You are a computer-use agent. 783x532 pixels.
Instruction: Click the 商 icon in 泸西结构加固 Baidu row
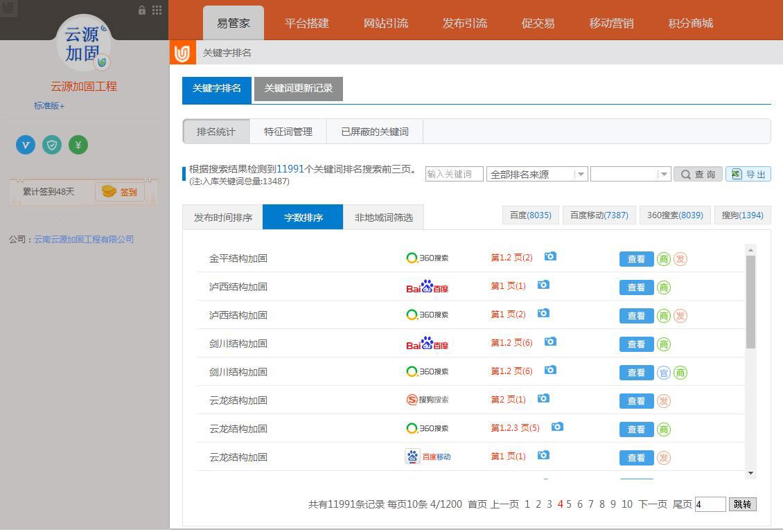[x=664, y=287]
